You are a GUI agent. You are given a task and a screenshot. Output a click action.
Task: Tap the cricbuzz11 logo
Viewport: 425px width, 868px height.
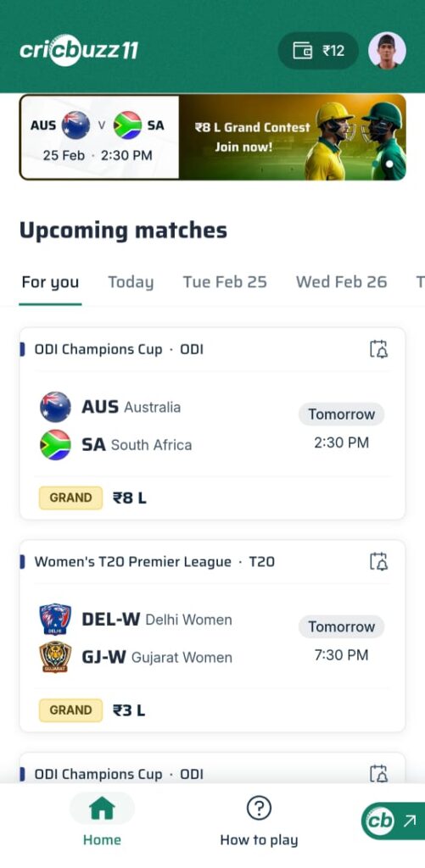click(x=79, y=50)
